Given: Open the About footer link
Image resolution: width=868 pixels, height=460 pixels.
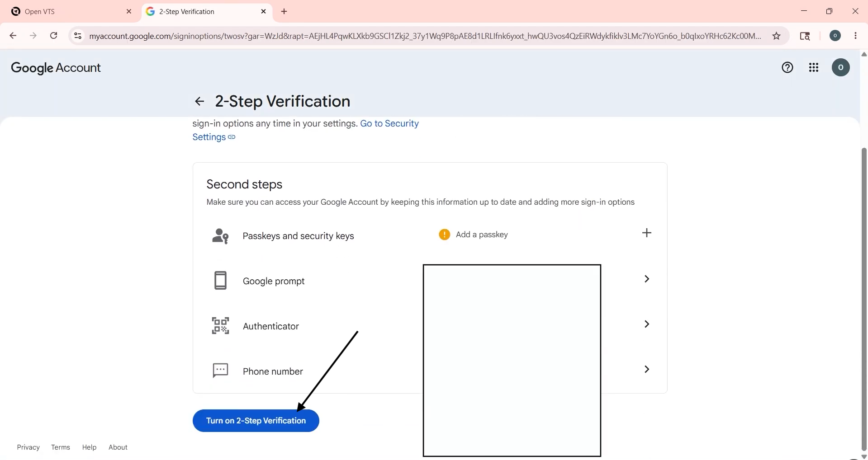Looking at the screenshot, I should tap(118, 448).
